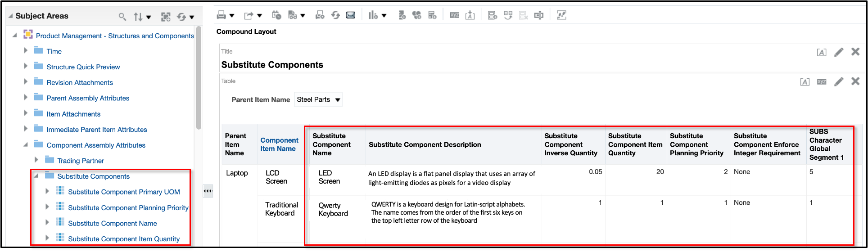
Task: Open Analysis Properties xyz toolbar icon
Action: 455,15
